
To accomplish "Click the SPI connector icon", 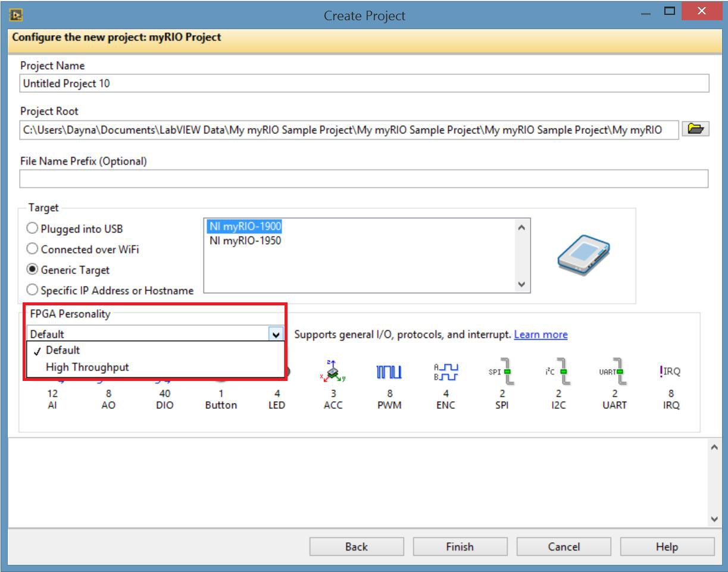I will [502, 372].
